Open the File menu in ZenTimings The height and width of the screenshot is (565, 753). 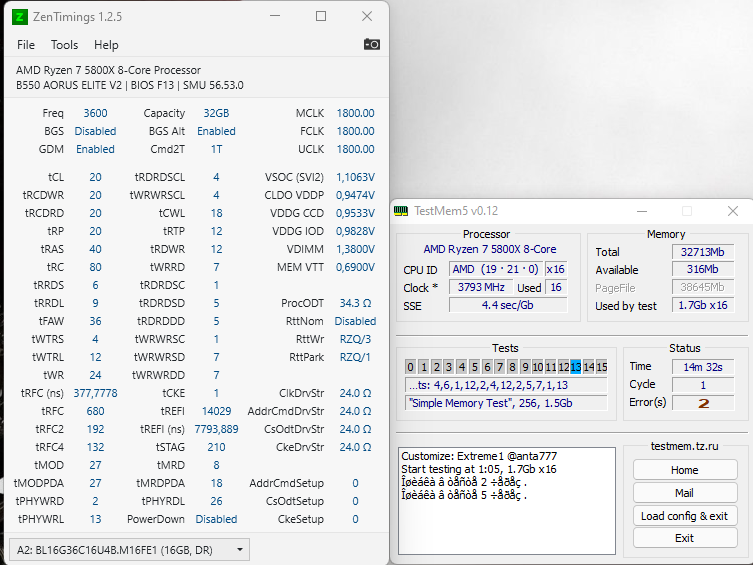click(x=26, y=45)
